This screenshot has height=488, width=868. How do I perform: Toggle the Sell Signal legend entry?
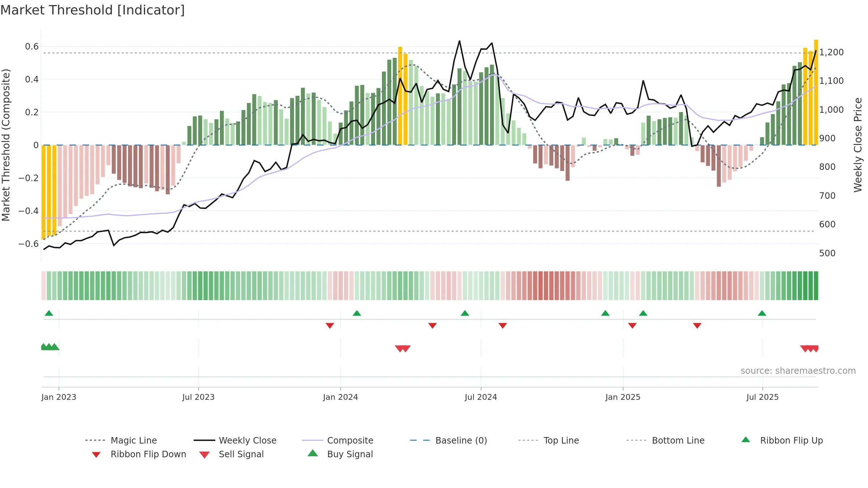click(231, 454)
